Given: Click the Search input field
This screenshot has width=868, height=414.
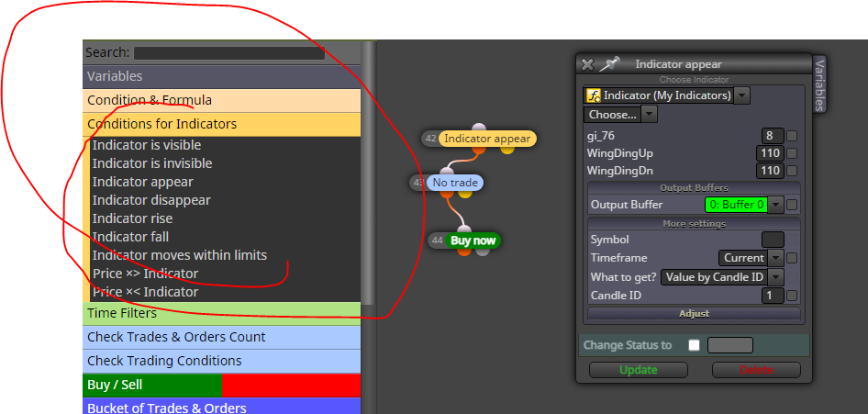Looking at the screenshot, I should (x=229, y=53).
